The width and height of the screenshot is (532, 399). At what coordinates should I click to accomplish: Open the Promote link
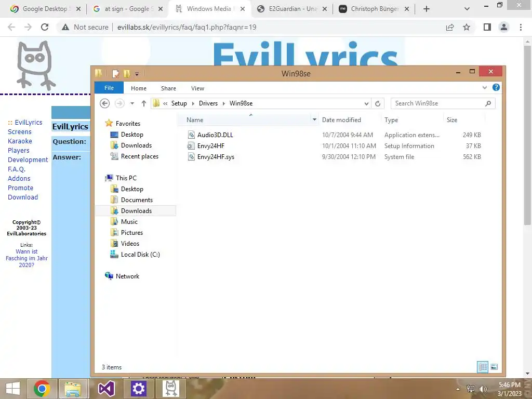20,188
